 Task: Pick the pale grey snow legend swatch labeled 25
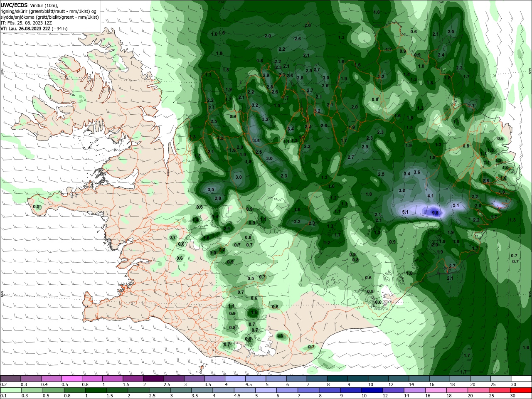[501, 379]
